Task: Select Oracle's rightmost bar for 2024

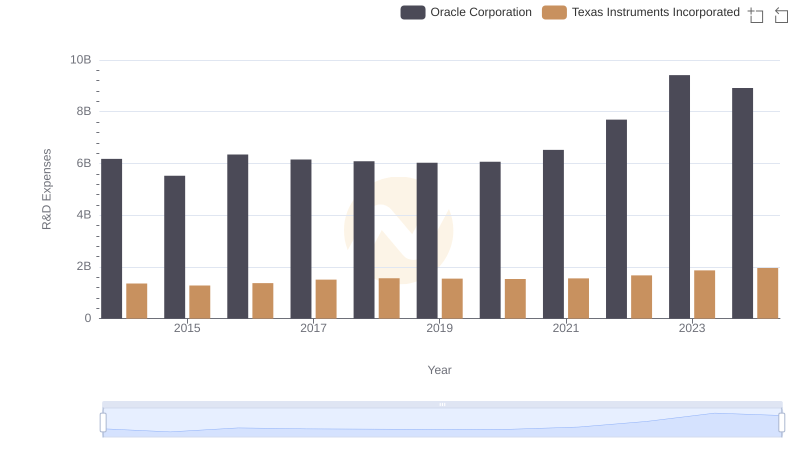Action: pos(742,203)
